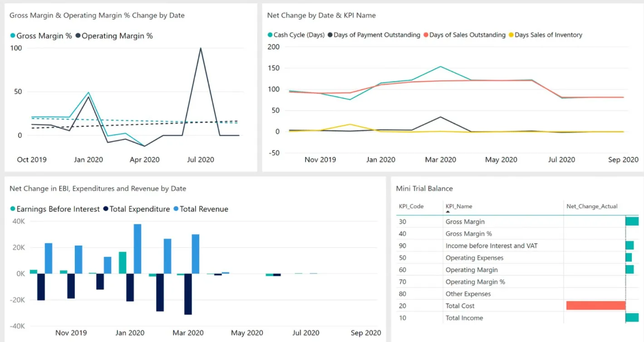Click KPI code 60 in the table
The height and width of the screenshot is (342, 644).
(x=403, y=270)
